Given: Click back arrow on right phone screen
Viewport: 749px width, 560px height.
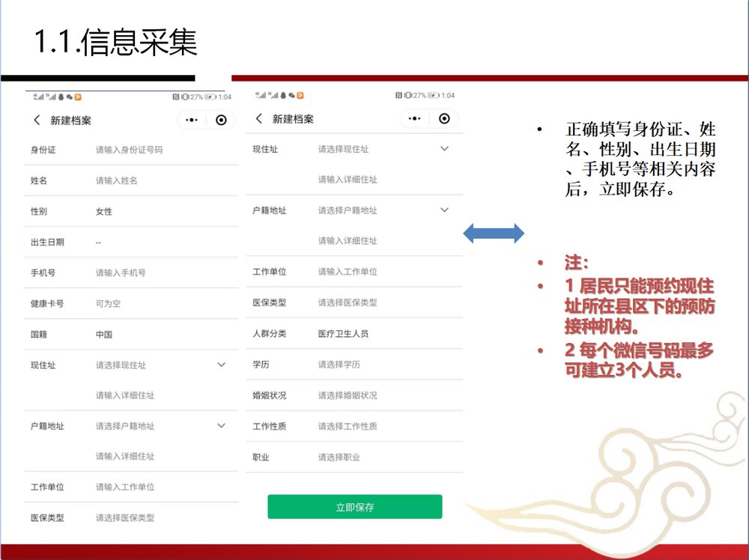Looking at the screenshot, I should [x=259, y=119].
